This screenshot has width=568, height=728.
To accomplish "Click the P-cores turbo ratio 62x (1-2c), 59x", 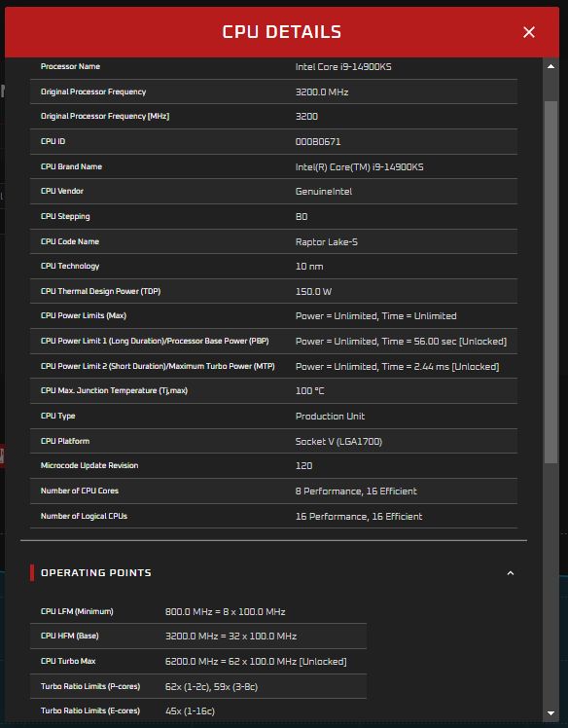I will (211, 687).
